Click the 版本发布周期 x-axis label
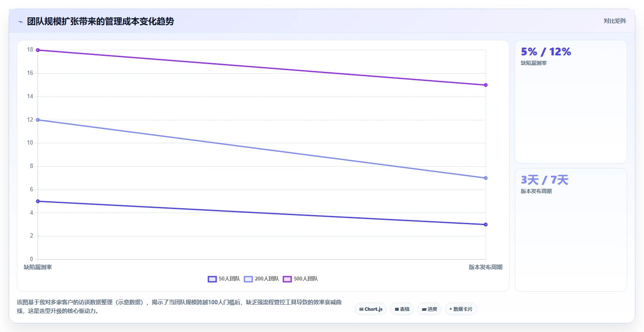This screenshot has width=644, height=332. (486, 267)
